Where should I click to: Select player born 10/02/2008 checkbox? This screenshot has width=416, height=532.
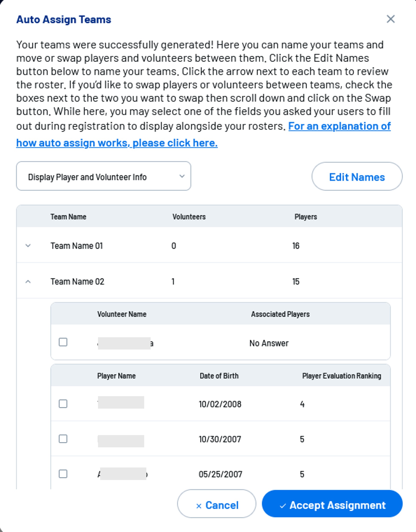[63, 404]
